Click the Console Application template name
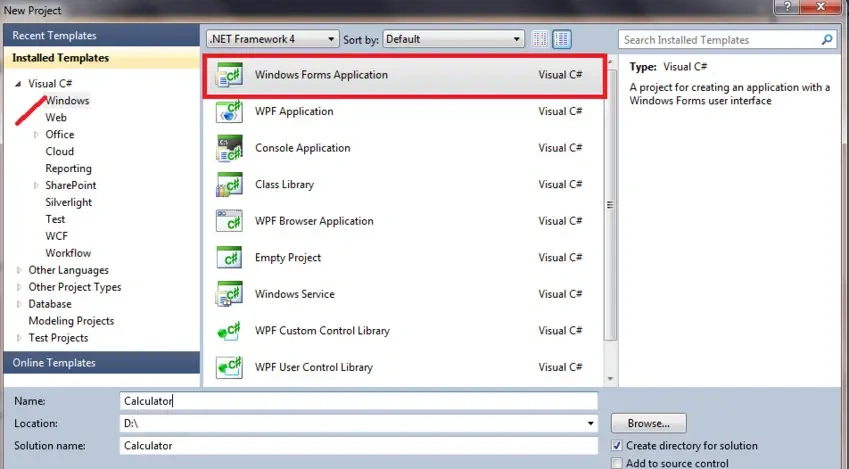This screenshot has height=469, width=849. (303, 148)
